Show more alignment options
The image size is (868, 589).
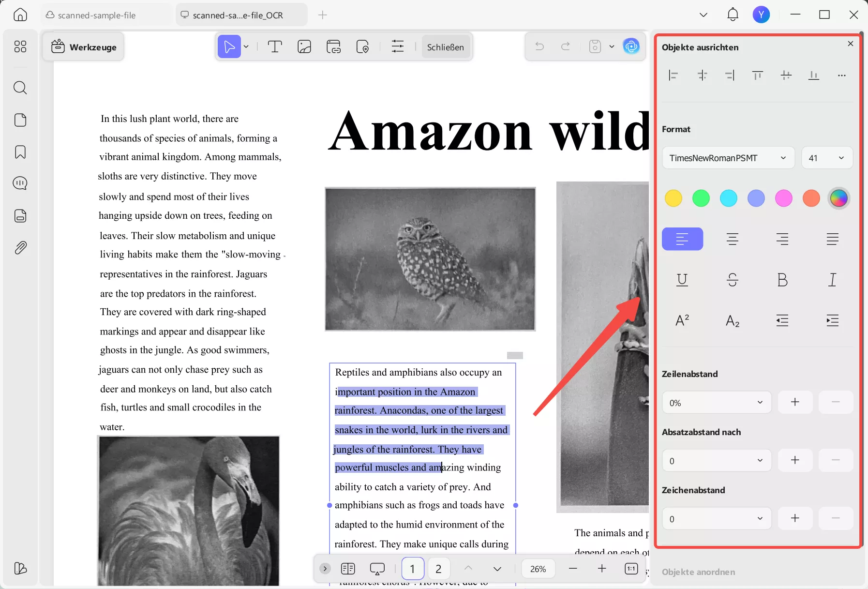tap(842, 76)
